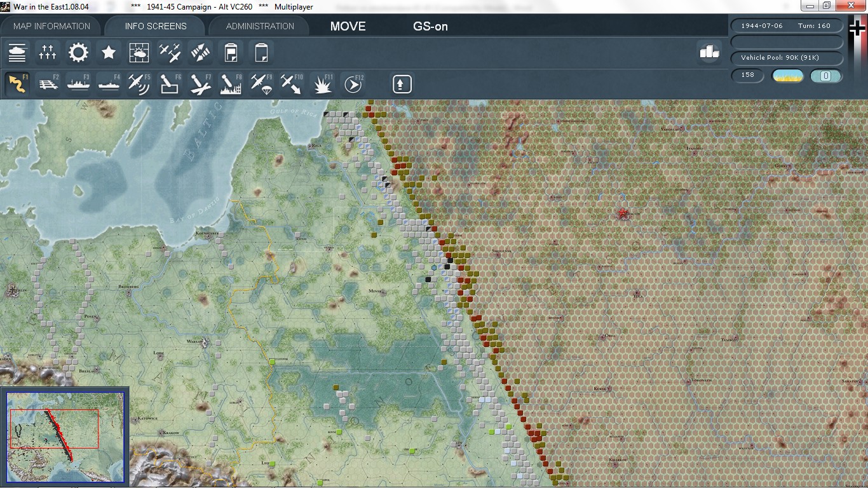The width and height of the screenshot is (868, 488).
Task: Click the upward arrow box icon
Action: coord(402,84)
